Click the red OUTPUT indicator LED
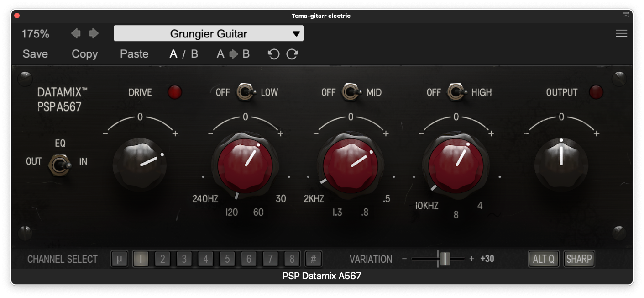This screenshot has width=644, height=298. pyautogui.click(x=596, y=92)
